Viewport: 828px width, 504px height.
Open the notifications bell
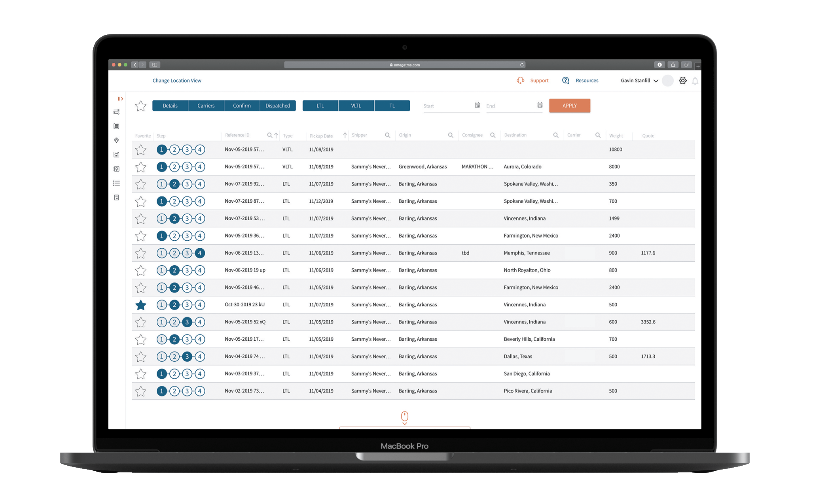[x=695, y=81]
